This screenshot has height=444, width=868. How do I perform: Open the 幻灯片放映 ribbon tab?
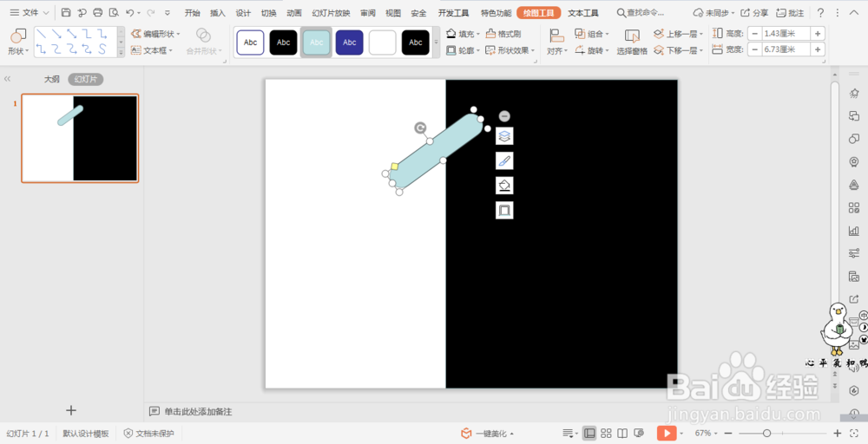pos(331,13)
